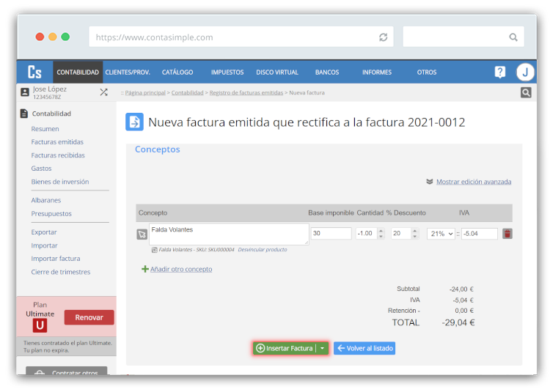Click the Cantidad field showing -1.00
The image size is (550, 392).
[367, 233]
